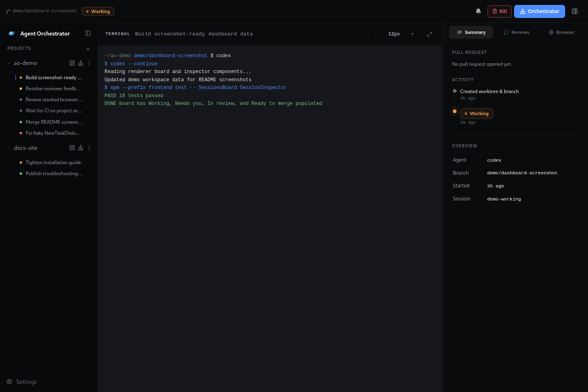The width and height of the screenshot is (588, 392).
Task: Open ao-demo orchestrator tree icon
Action: (x=80, y=63)
